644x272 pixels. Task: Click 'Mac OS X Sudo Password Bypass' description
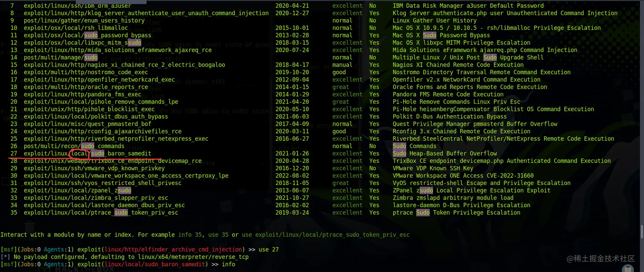pos(441,35)
